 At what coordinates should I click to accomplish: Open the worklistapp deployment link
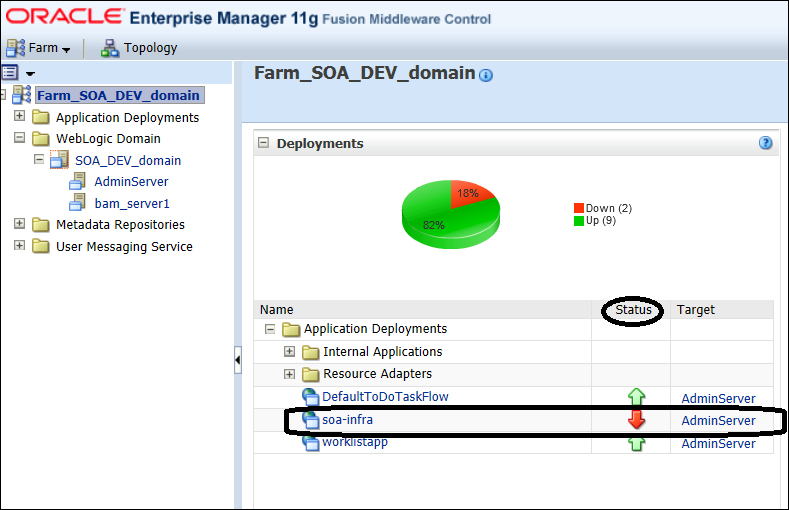click(x=355, y=442)
